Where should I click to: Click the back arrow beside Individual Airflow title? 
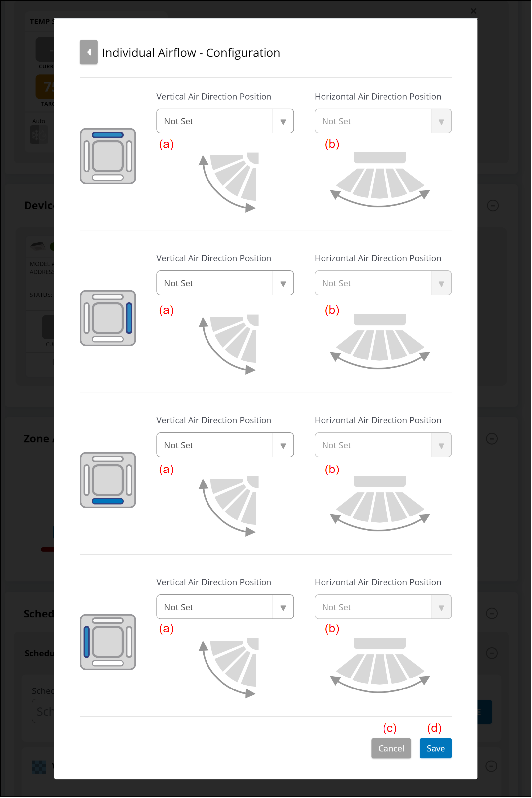[89, 52]
